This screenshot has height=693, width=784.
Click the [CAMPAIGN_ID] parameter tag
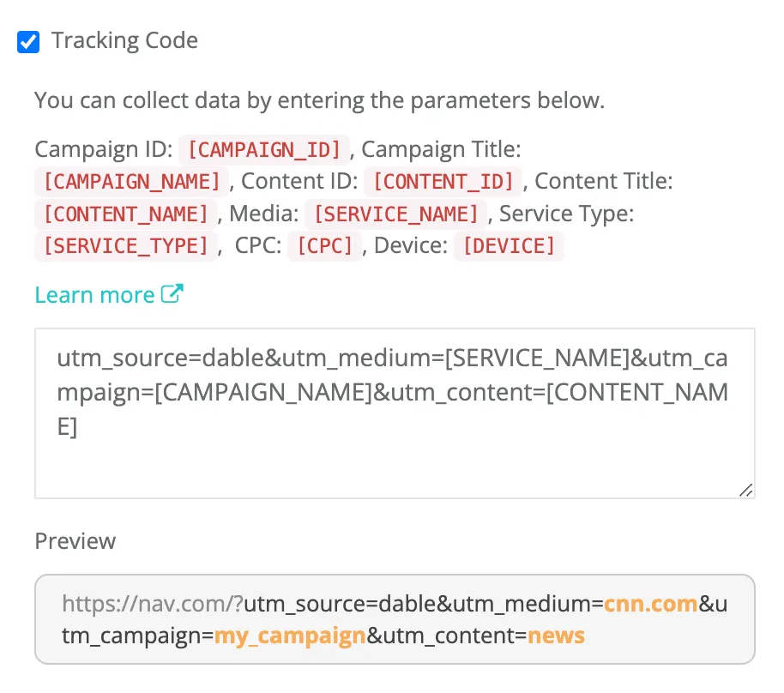pyautogui.click(x=264, y=149)
